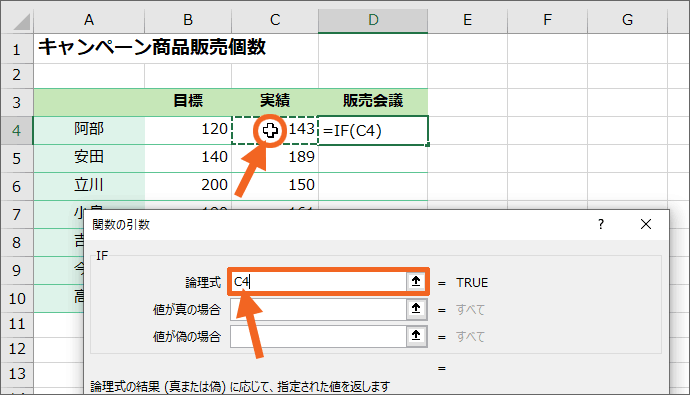Image resolution: width=690 pixels, height=395 pixels.
Task: Click the 論理式 input field
Action: tap(318, 282)
